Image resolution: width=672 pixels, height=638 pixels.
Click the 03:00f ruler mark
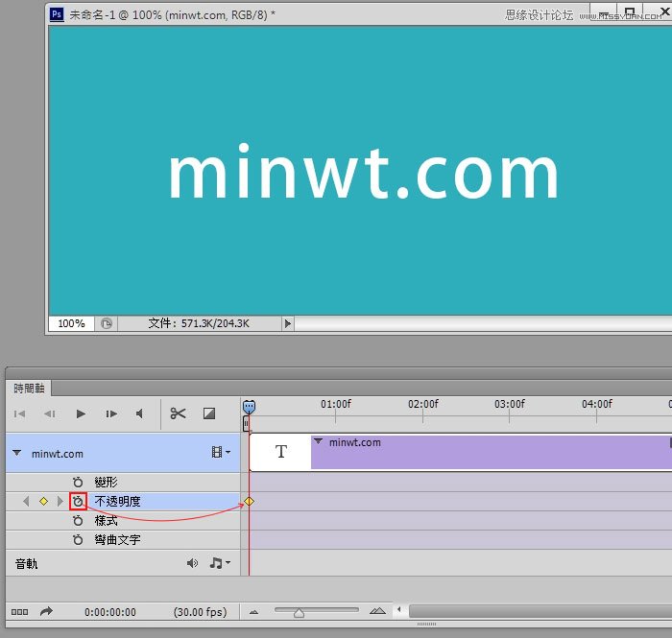coord(510,404)
